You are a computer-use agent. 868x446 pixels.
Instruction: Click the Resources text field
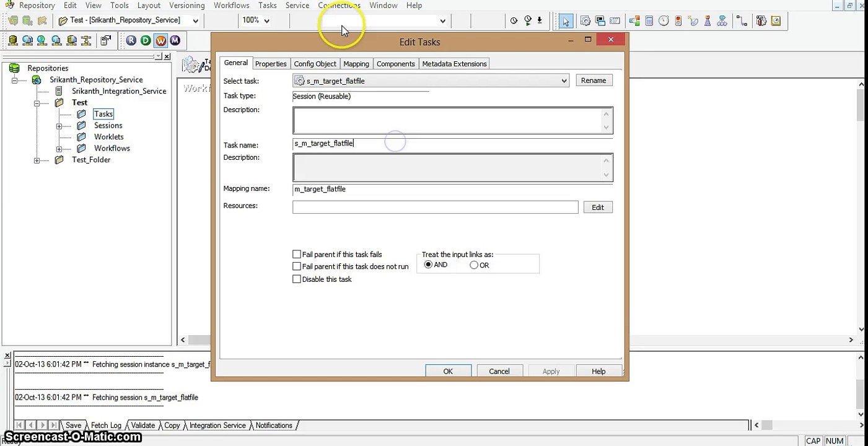coord(436,207)
